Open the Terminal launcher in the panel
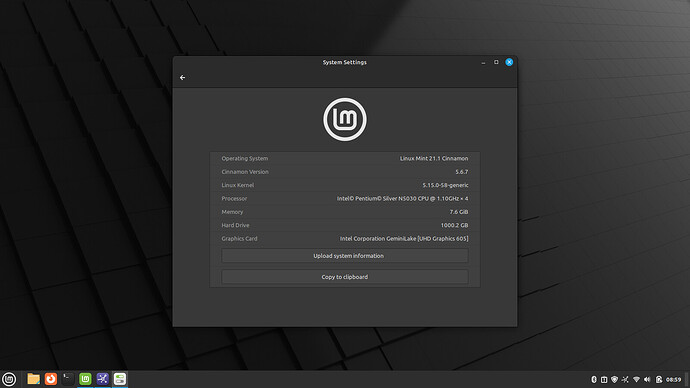The height and width of the screenshot is (388, 690). click(68, 379)
